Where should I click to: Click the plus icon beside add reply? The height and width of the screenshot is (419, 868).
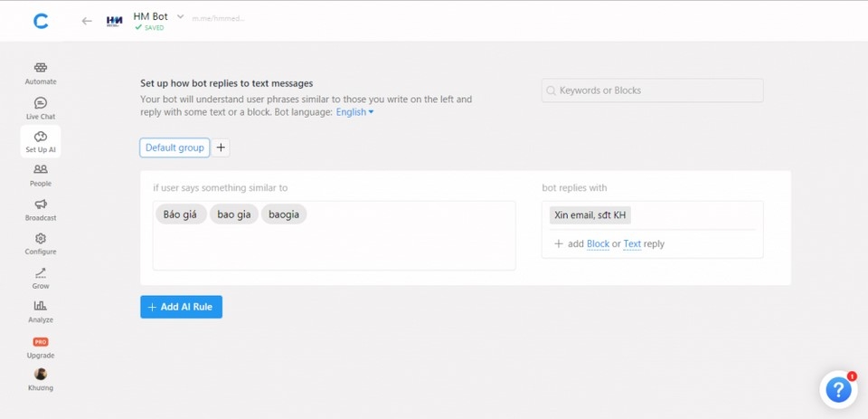(559, 243)
